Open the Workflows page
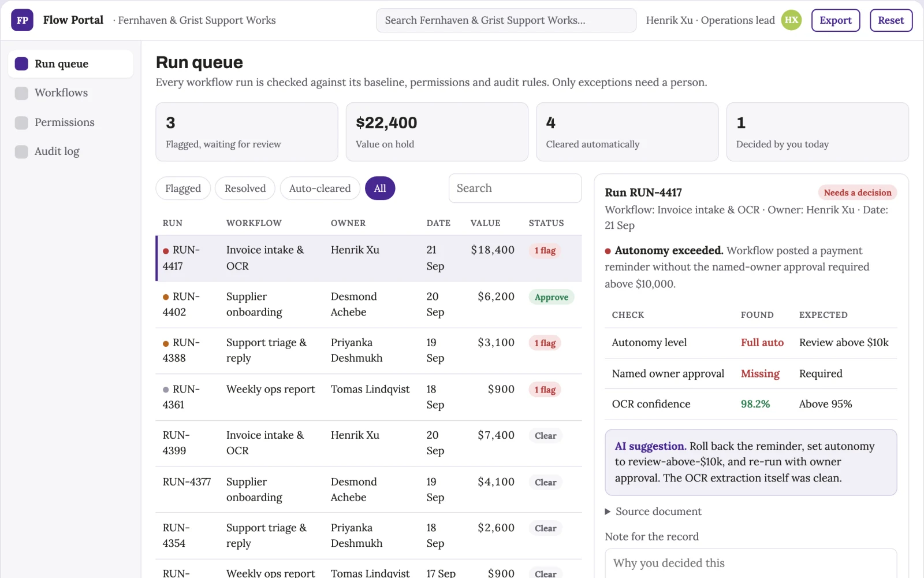Image resolution: width=924 pixels, height=578 pixels. coord(71,93)
